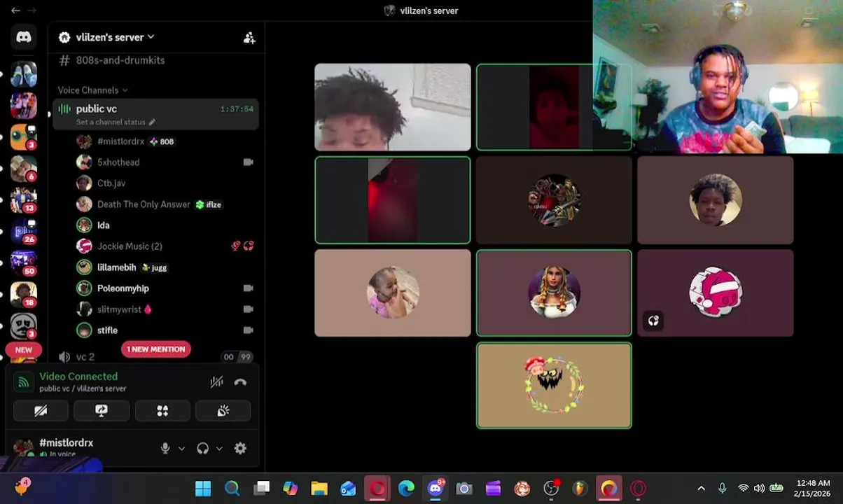The height and width of the screenshot is (504, 843).
Task: Select the flower wreath avatar tile
Action: pos(554,386)
